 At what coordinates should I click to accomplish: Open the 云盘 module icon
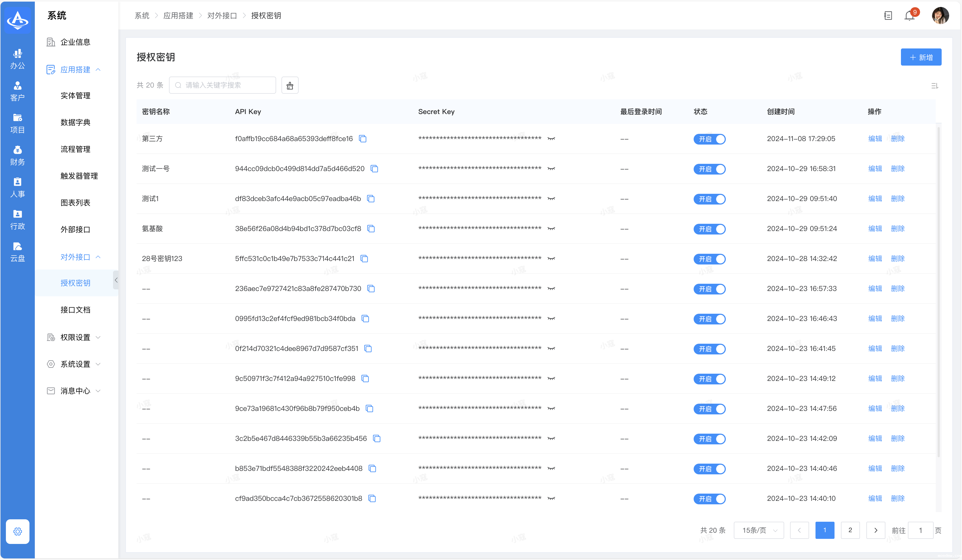pyautogui.click(x=17, y=252)
